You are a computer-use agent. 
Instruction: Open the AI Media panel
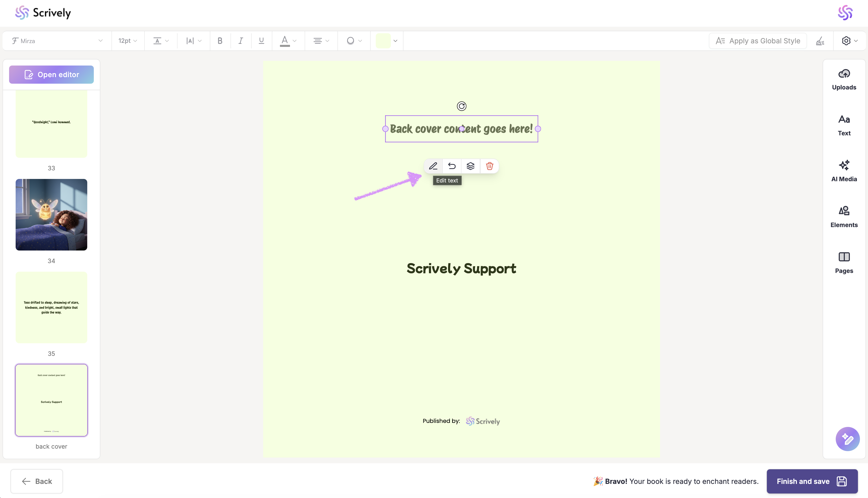(844, 171)
